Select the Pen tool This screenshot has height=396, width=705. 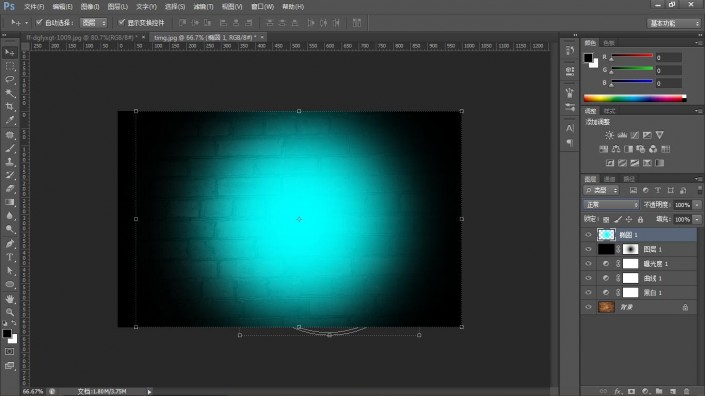(10, 244)
